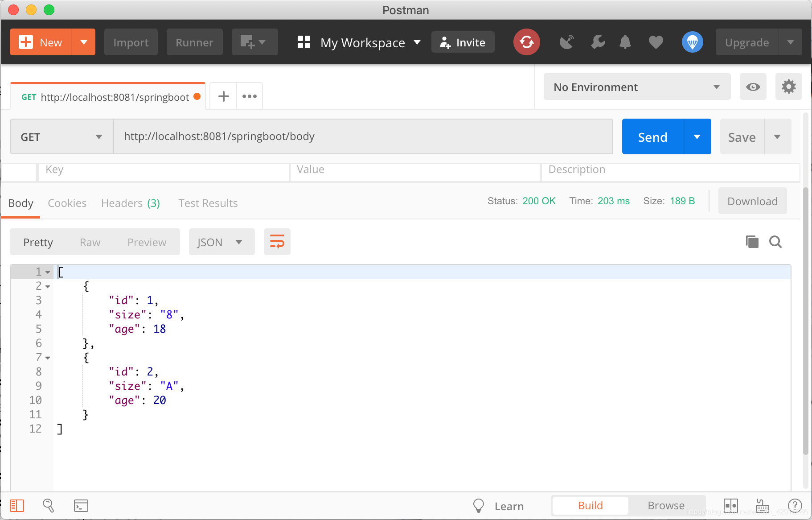812x520 pixels.
Task: Select Pretty view mode
Action: point(38,242)
